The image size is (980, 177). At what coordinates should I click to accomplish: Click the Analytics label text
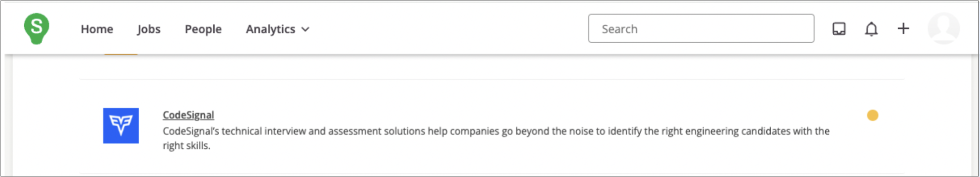[x=270, y=29]
